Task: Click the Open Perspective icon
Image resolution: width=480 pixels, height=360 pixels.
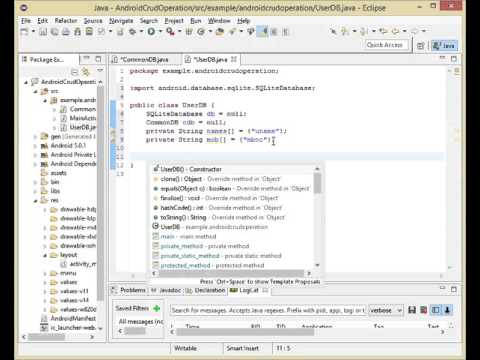Action: coord(421,46)
